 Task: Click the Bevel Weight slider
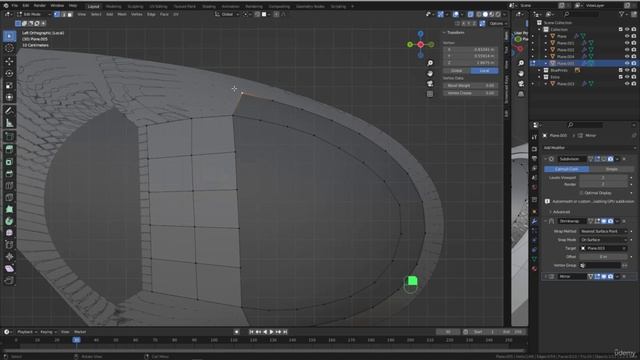[x=471, y=86]
